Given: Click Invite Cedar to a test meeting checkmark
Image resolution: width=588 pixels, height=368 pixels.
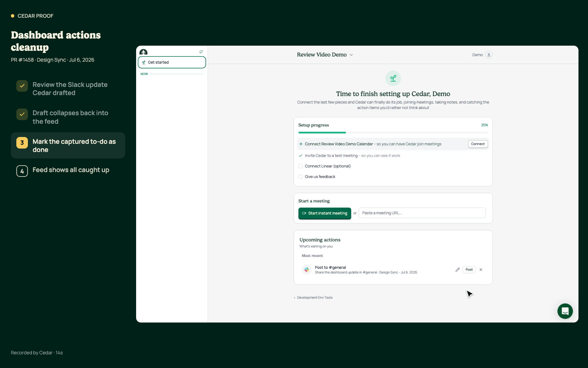Looking at the screenshot, I should point(300,156).
